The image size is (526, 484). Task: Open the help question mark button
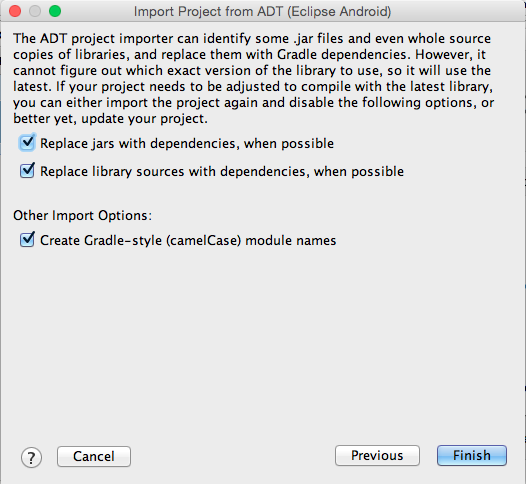(31, 457)
